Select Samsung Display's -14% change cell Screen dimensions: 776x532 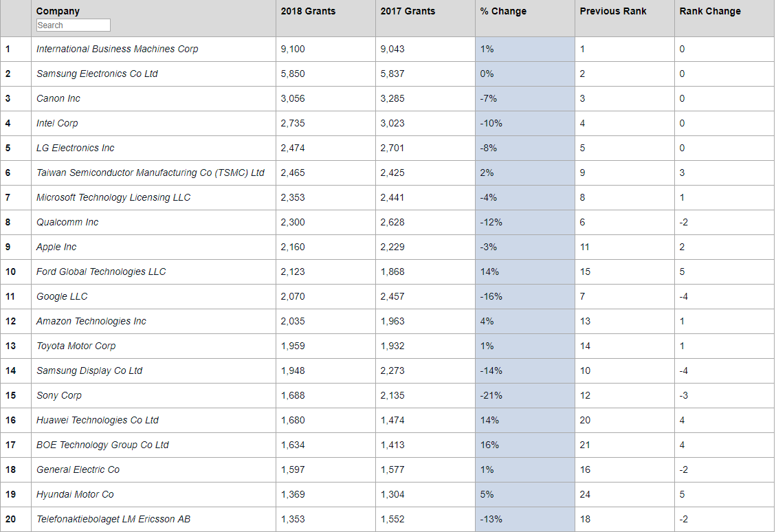(x=525, y=370)
